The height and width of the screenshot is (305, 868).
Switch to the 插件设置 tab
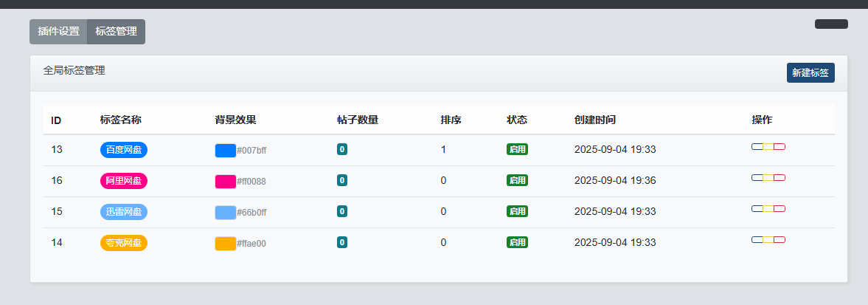click(x=58, y=32)
